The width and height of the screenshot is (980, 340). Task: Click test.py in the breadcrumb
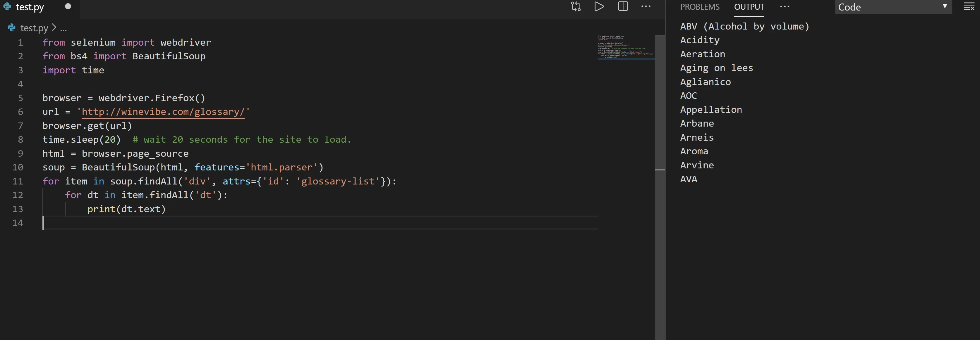click(34, 28)
